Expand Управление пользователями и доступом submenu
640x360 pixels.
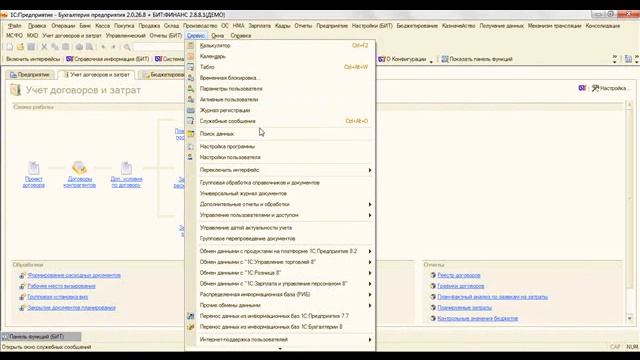(x=280, y=215)
